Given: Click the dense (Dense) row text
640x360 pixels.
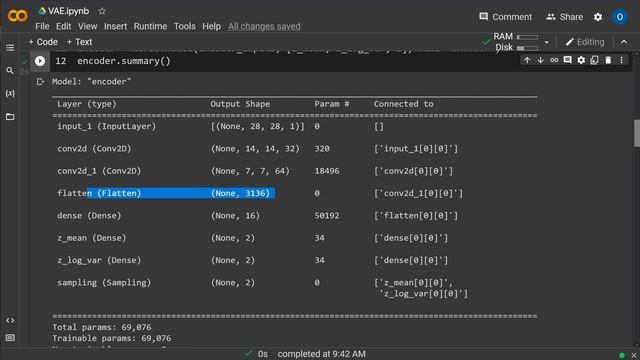Looking at the screenshot, I should [x=89, y=216].
